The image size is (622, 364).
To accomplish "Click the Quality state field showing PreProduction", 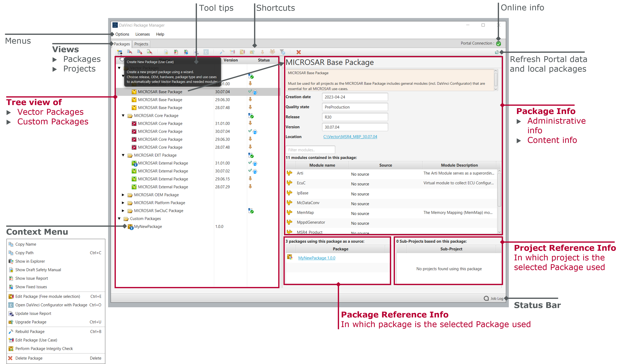I will pyautogui.click(x=355, y=107).
